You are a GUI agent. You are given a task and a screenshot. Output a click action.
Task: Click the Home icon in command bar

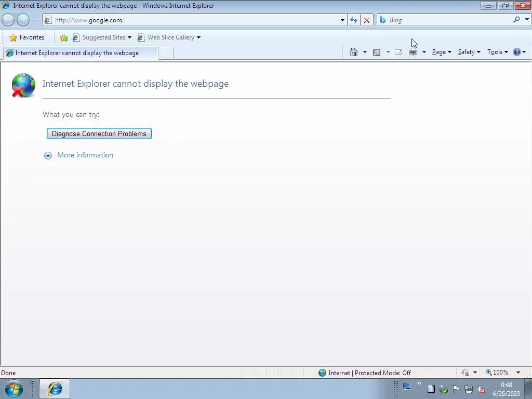[353, 52]
